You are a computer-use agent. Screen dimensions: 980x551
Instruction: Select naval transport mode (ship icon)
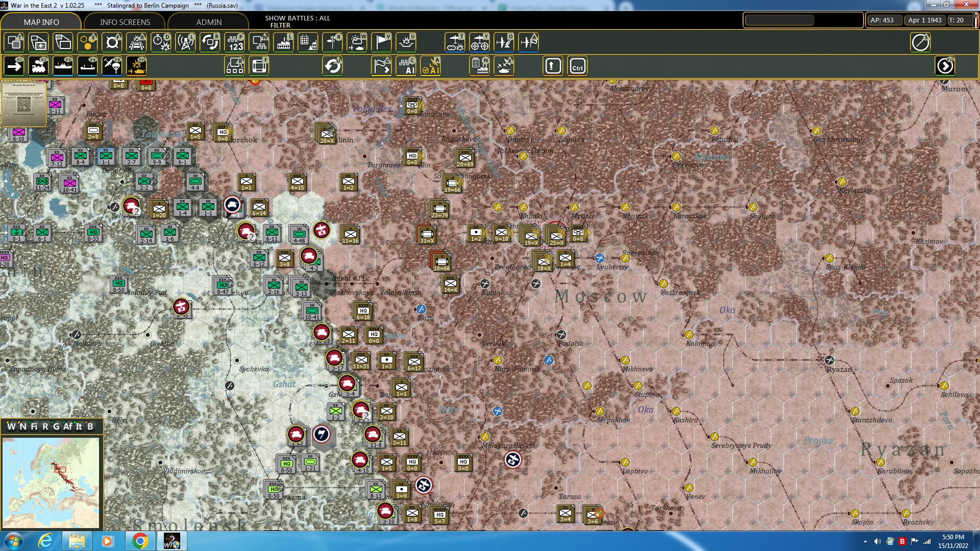coord(63,66)
